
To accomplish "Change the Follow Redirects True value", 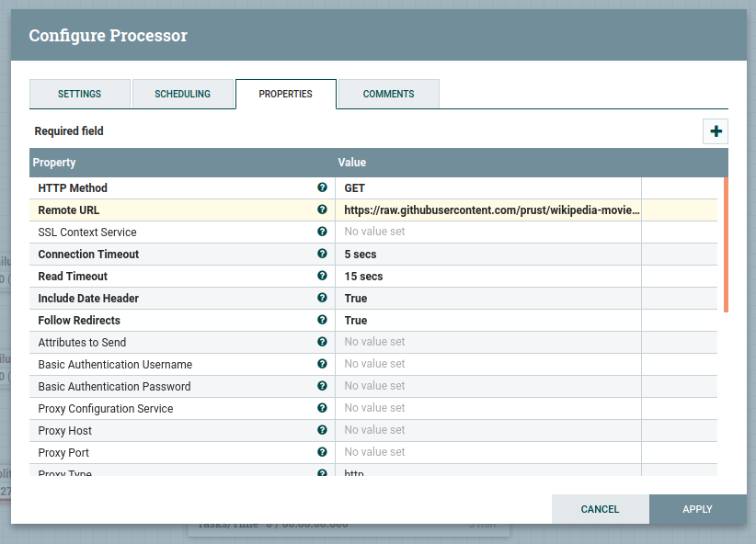I will [x=487, y=321].
